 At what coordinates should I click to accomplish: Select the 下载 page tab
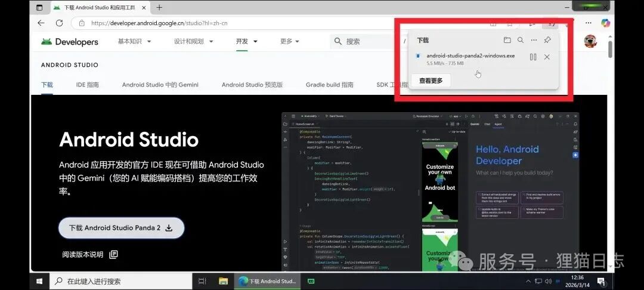[47, 85]
